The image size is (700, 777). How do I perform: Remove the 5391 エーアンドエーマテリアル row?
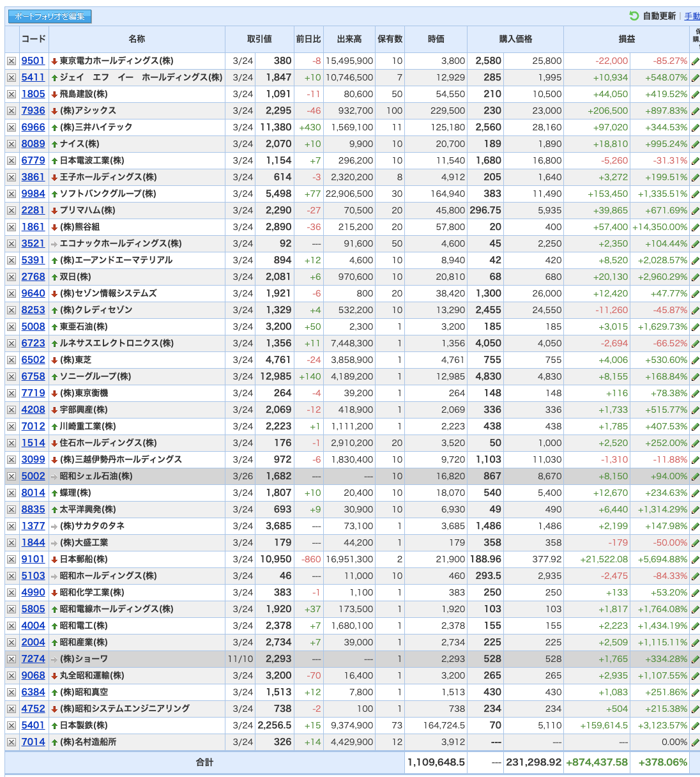coord(11,260)
